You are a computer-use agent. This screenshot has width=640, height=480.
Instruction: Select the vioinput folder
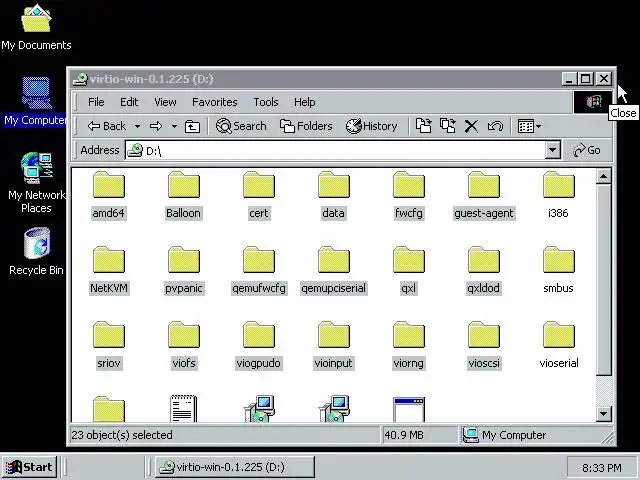(334, 346)
